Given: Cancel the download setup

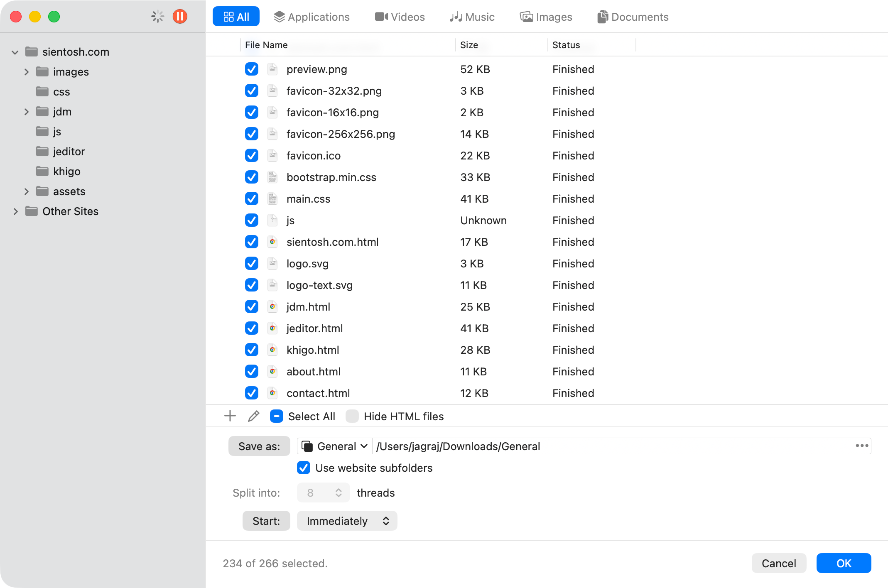Looking at the screenshot, I should (779, 563).
